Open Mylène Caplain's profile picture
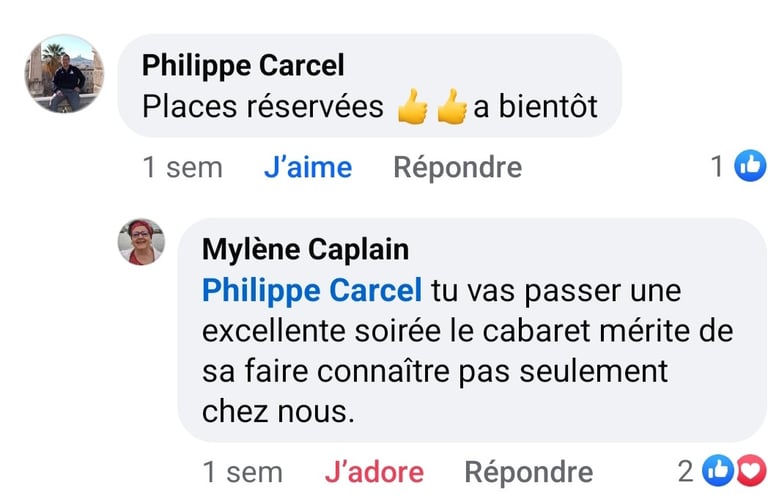 [141, 242]
